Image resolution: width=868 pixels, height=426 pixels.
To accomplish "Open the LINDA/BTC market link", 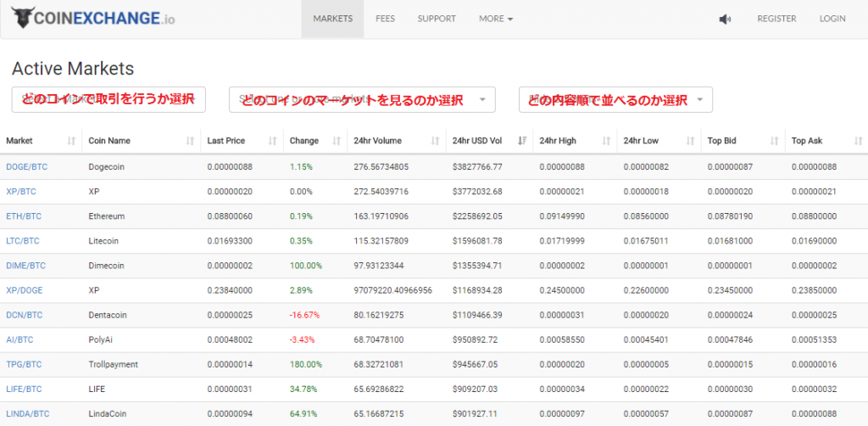I will coord(28,414).
